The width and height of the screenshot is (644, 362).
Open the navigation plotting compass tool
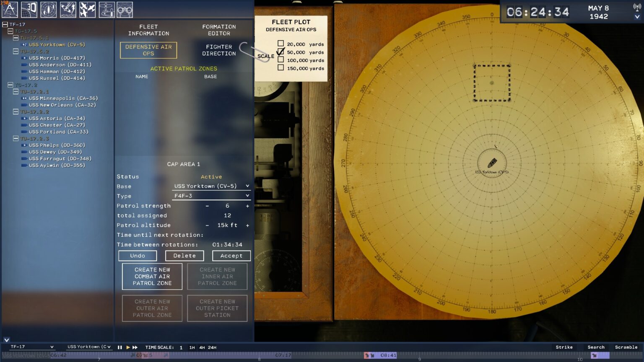point(10,9)
